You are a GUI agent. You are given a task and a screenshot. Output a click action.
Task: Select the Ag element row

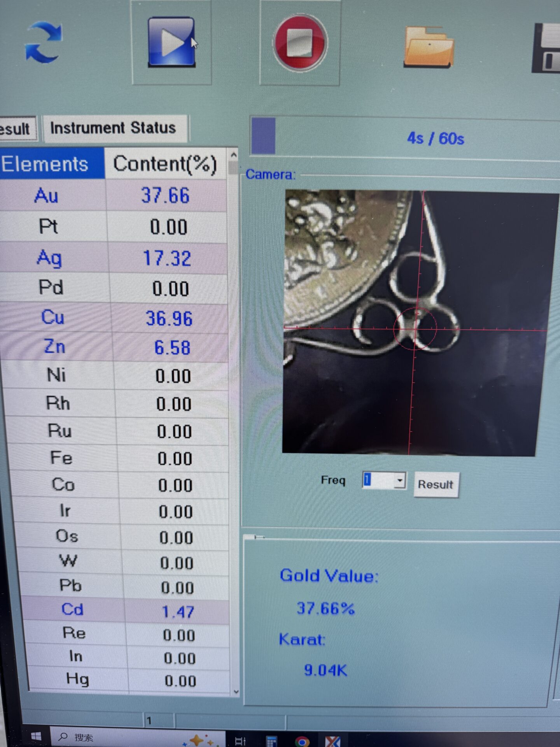coord(114,258)
